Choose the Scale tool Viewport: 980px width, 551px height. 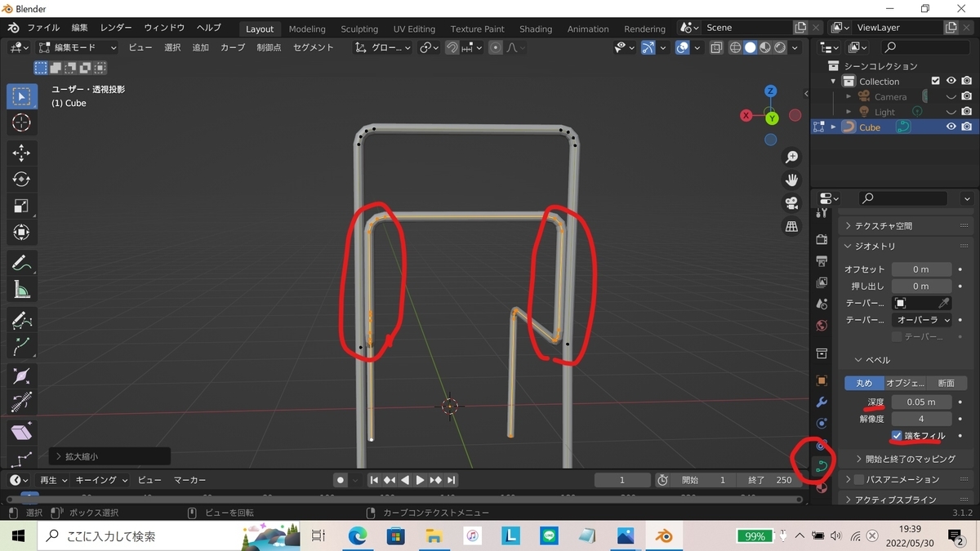22,207
